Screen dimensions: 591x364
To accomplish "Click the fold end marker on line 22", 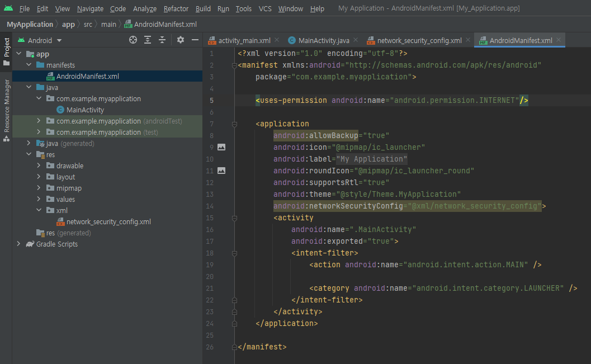I will point(234,300).
